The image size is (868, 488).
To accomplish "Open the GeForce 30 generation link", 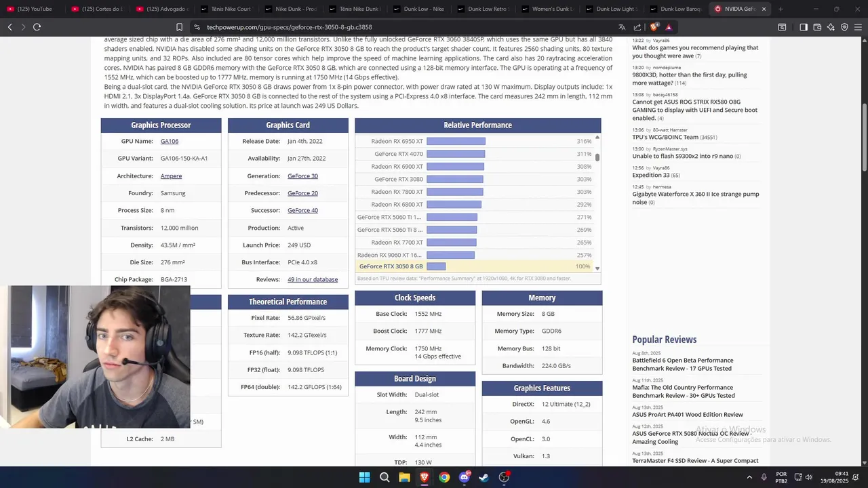I will coord(302,176).
